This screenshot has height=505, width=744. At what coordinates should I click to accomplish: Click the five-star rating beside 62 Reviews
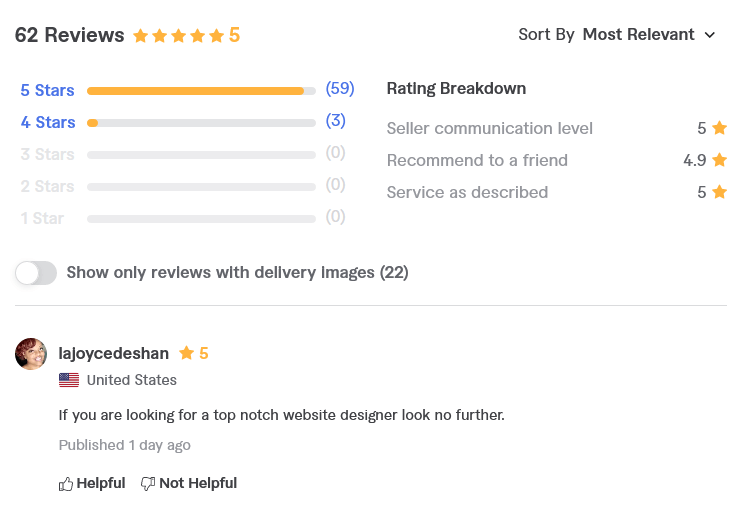tap(178, 36)
